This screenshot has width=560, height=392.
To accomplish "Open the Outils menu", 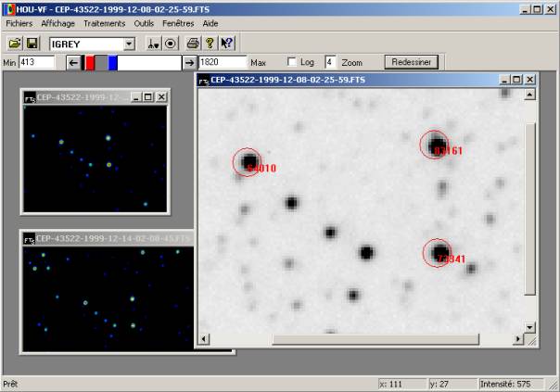I will coord(144,22).
